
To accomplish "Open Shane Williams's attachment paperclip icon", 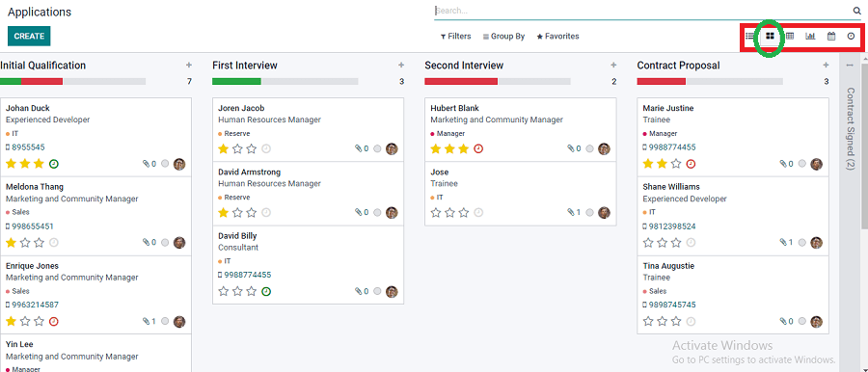I will [x=783, y=243].
